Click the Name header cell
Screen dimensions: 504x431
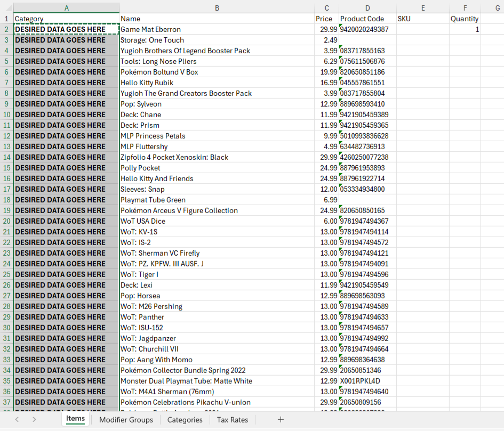(x=217, y=19)
